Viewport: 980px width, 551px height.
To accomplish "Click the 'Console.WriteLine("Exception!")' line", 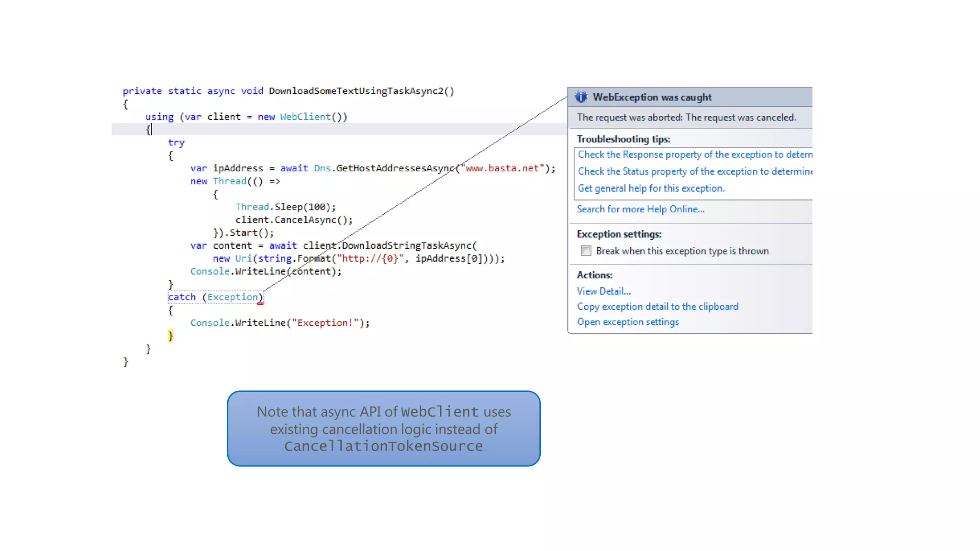I will point(279,323).
